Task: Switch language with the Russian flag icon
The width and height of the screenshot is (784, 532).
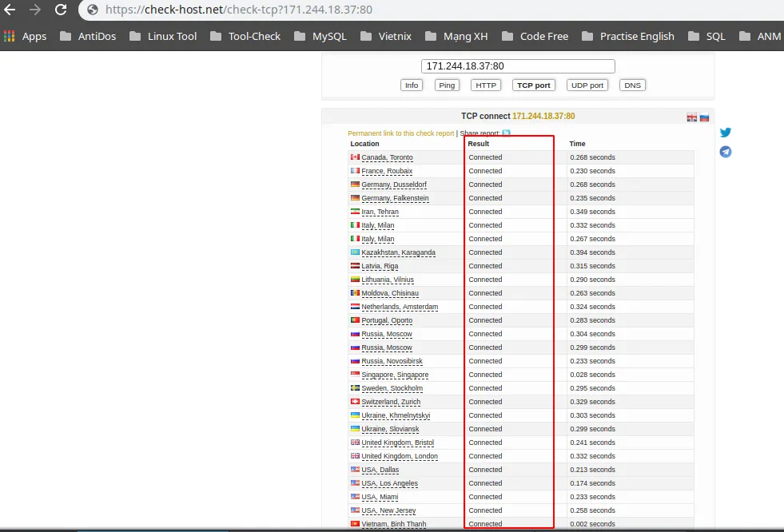Action: (704, 117)
